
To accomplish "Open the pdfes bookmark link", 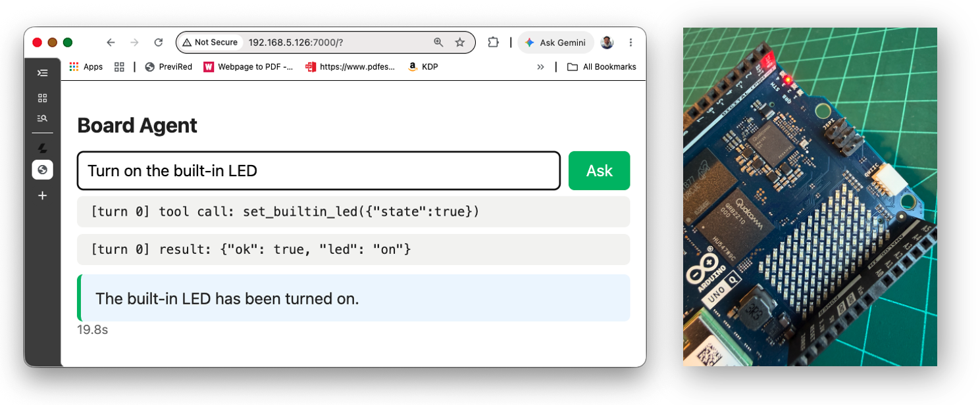I will coord(351,66).
